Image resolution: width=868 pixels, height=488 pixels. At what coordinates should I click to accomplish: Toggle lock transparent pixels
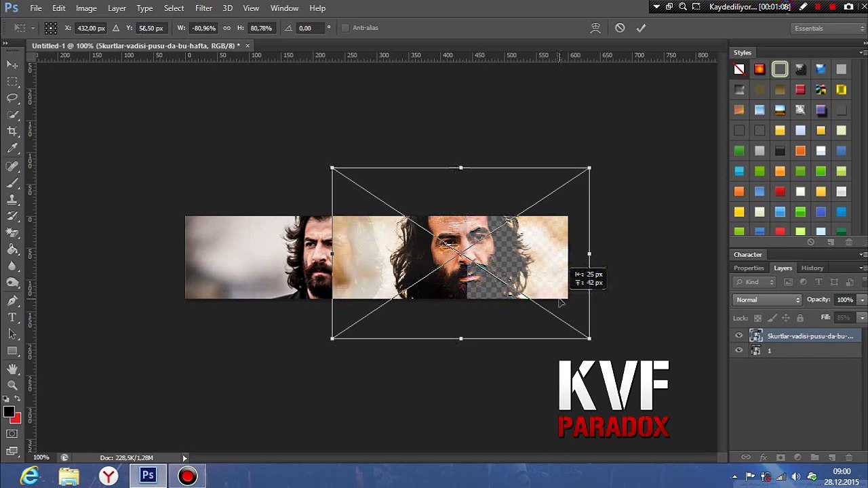click(757, 318)
